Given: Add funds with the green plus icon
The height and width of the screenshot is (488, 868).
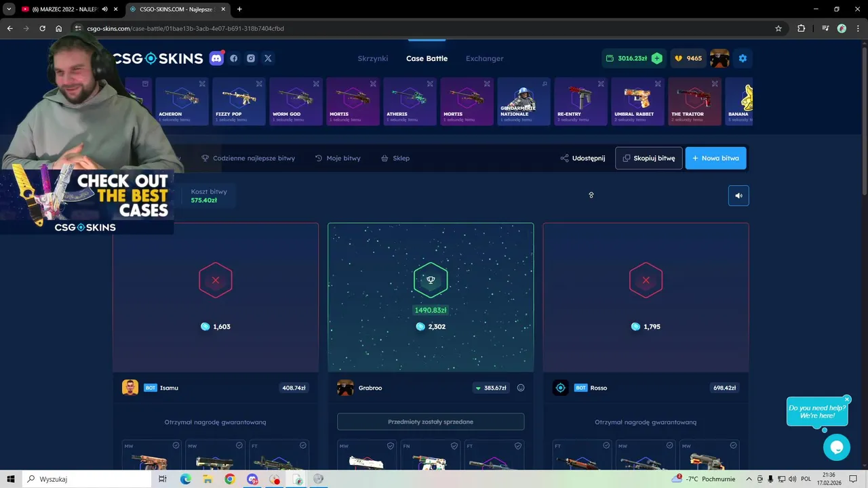Looking at the screenshot, I should pos(656,58).
